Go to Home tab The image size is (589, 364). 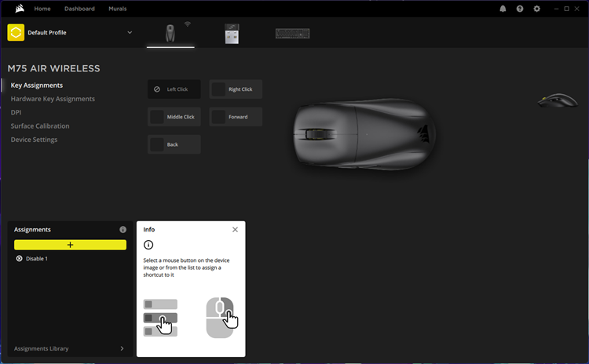tap(42, 9)
